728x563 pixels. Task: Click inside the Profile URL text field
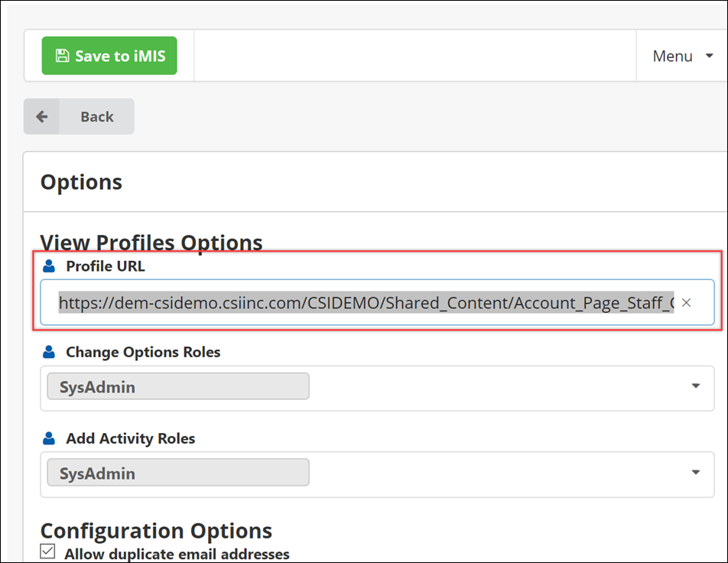pyautogui.click(x=366, y=303)
